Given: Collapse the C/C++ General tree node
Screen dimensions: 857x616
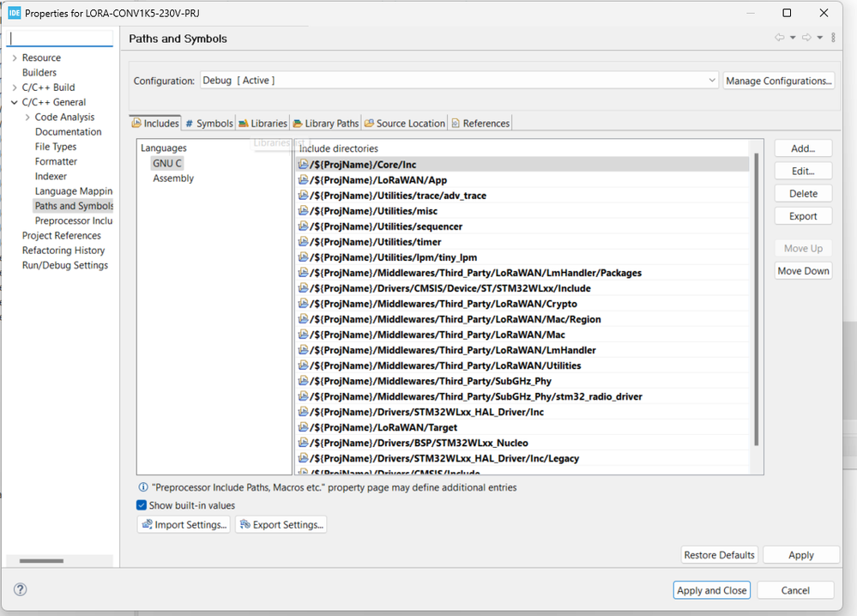Looking at the screenshot, I should pyautogui.click(x=15, y=102).
